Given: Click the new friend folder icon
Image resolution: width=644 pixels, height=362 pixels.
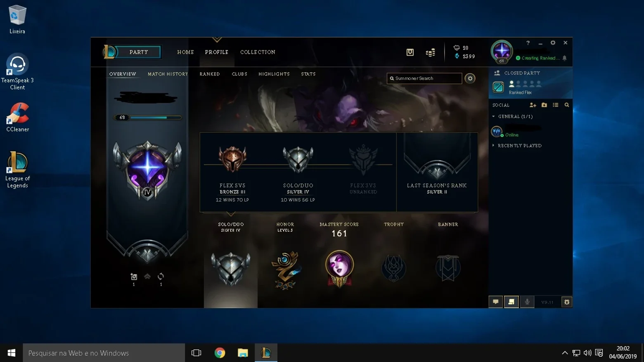Looking at the screenshot, I should 544,105.
